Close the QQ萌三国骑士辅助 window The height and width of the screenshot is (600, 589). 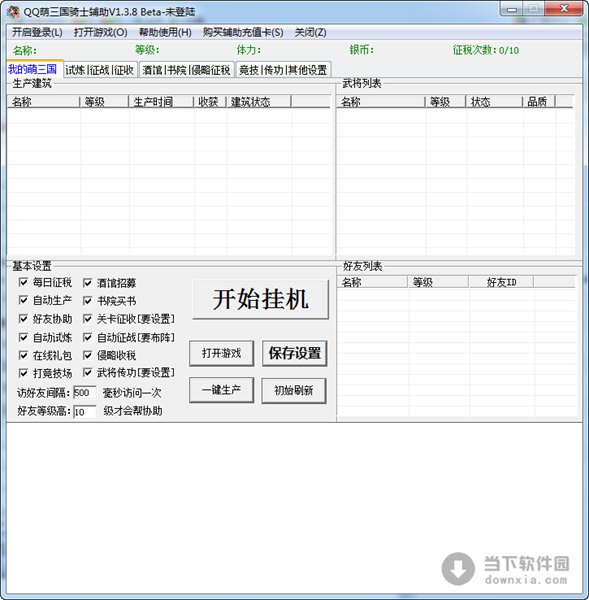tap(564, 8)
